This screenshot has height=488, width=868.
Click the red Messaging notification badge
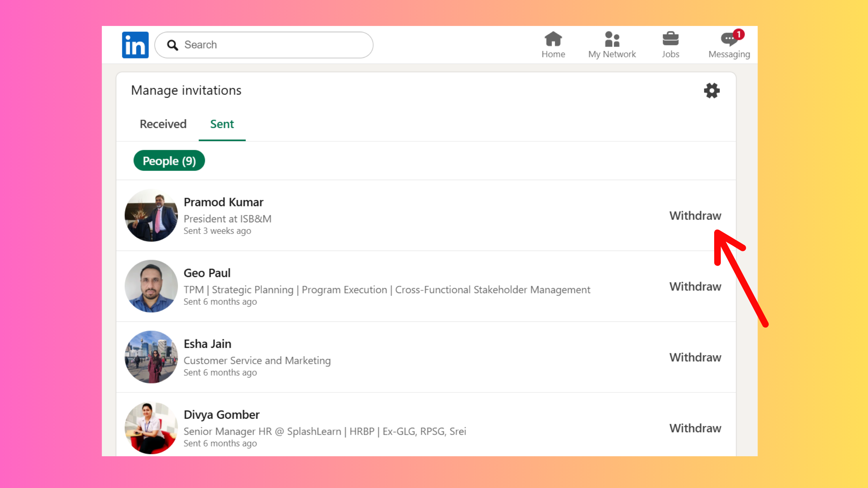tap(739, 34)
